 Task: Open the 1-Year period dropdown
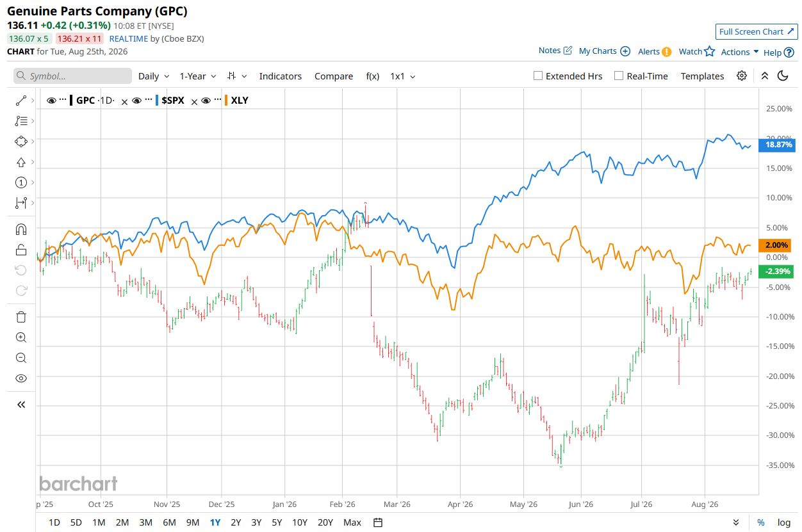(198, 76)
